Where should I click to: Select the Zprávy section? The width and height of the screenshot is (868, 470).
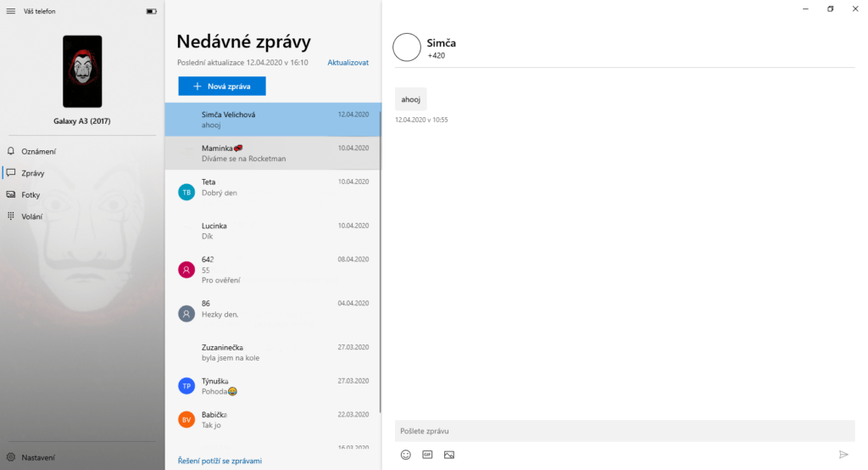(x=32, y=173)
